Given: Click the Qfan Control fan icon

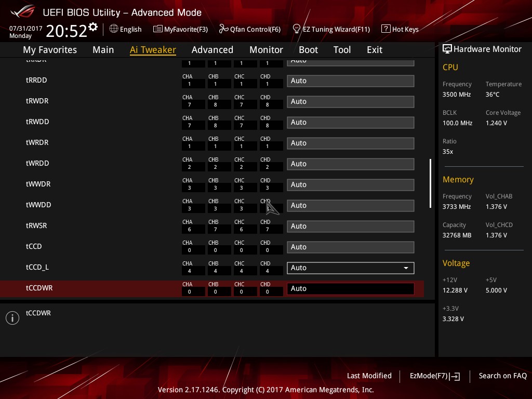Looking at the screenshot, I should [x=223, y=29].
